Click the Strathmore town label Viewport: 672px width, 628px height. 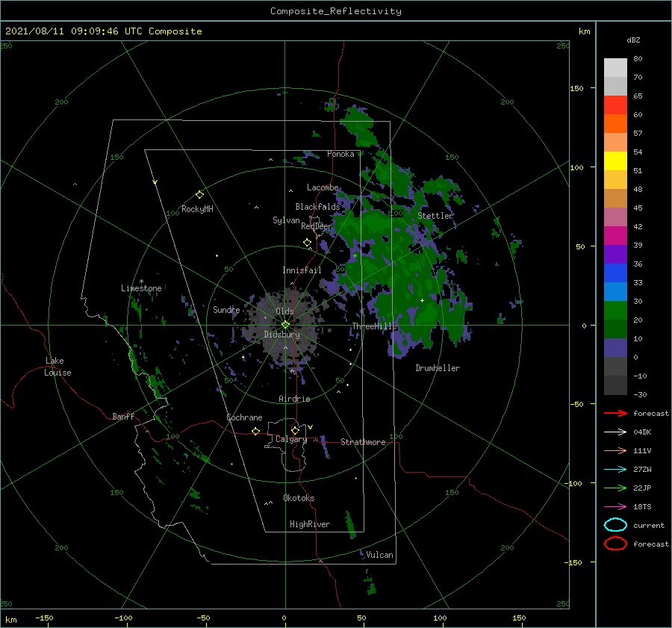click(363, 442)
